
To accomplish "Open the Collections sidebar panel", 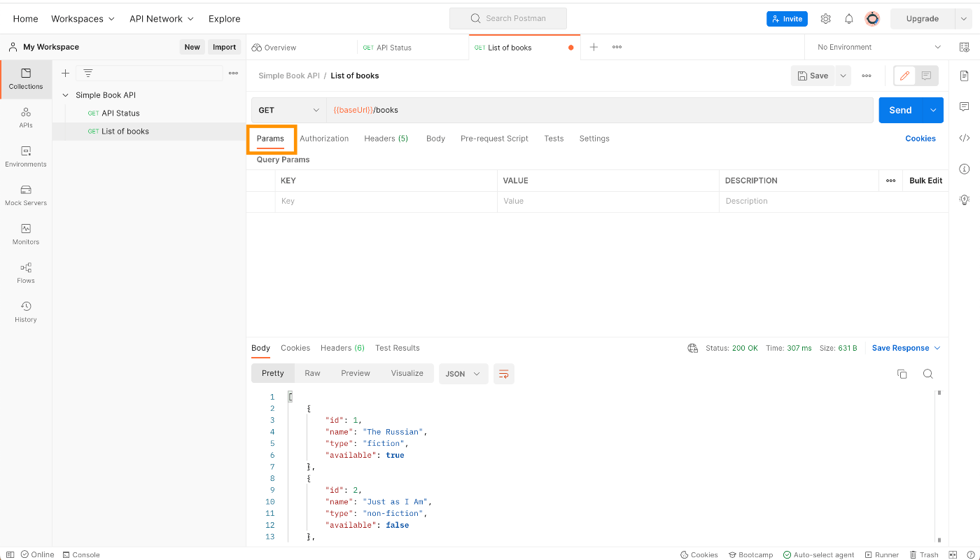I will [26, 79].
